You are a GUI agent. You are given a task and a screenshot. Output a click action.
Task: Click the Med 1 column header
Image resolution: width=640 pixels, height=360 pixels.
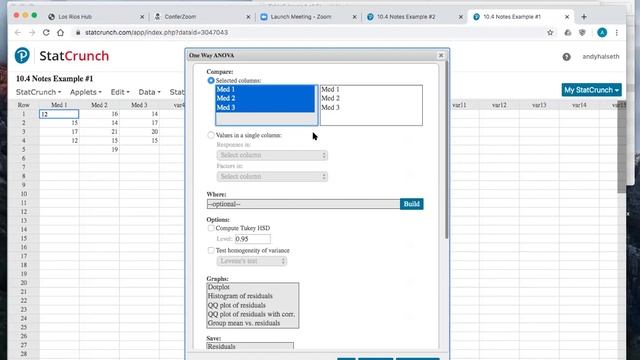(x=59, y=105)
